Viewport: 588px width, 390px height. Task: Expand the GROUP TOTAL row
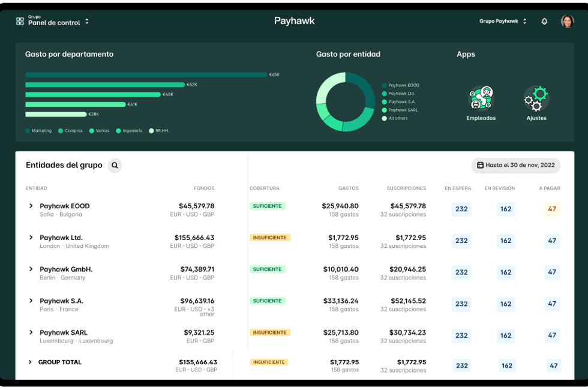click(x=30, y=362)
